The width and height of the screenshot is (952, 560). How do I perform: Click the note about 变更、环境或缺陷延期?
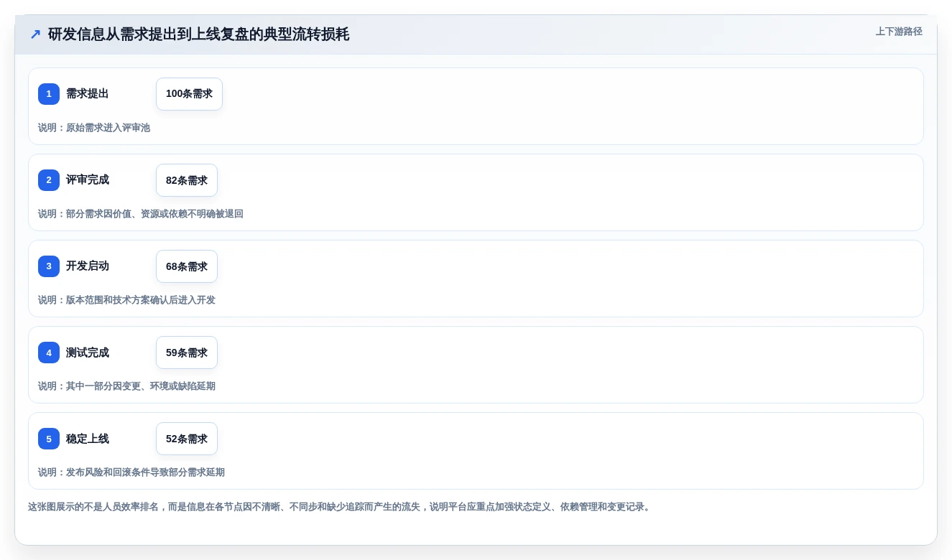(126, 386)
